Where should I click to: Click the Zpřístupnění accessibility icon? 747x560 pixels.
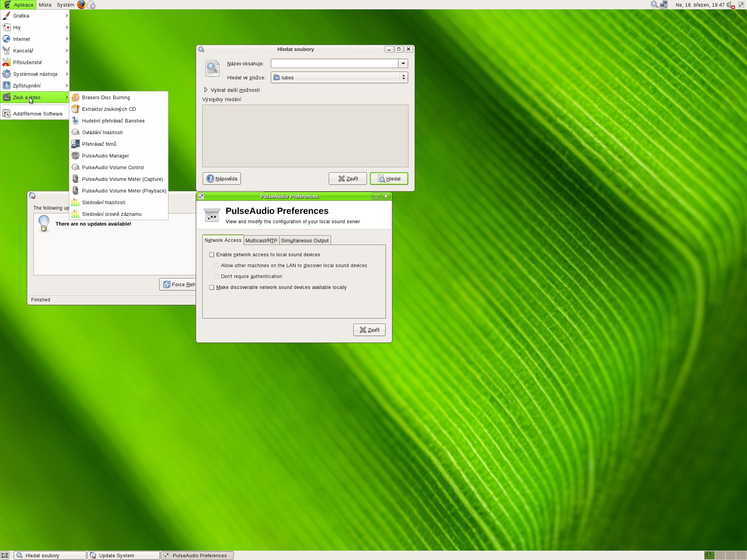point(7,86)
